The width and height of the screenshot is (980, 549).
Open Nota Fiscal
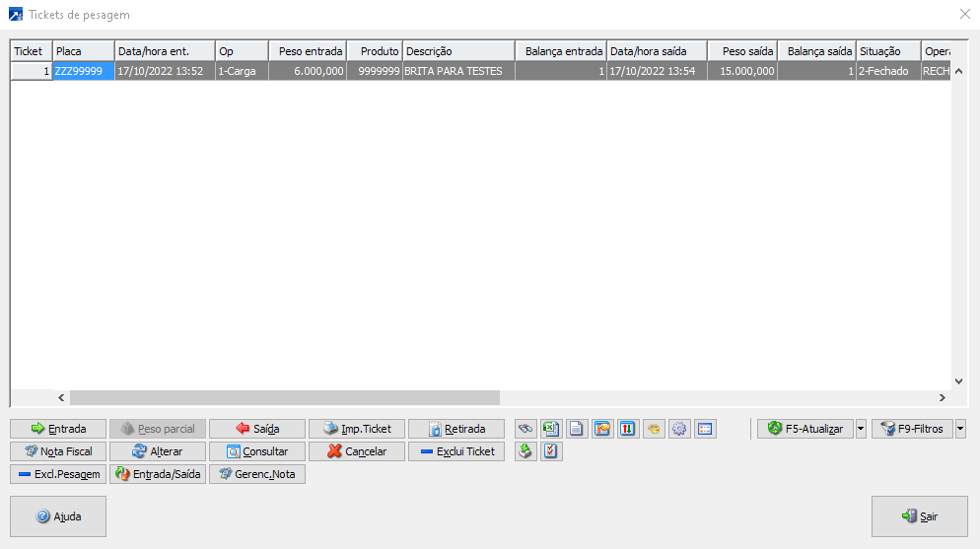coord(58,451)
